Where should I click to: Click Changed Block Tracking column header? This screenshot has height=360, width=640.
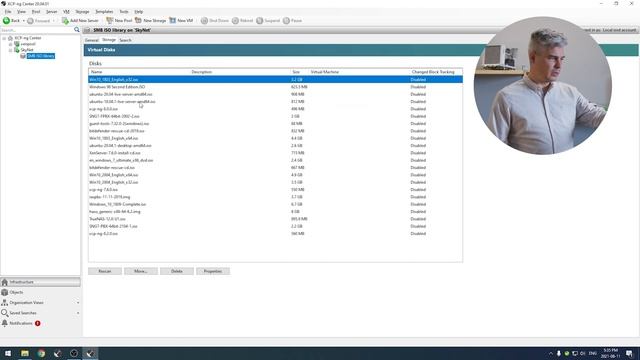[x=436, y=72]
